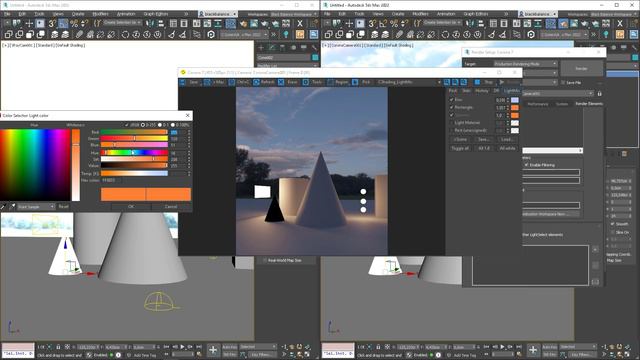Screen dimensions: 640x360
Task: Select the Move tool in right 3ds Max window
Action: pos(349,24)
